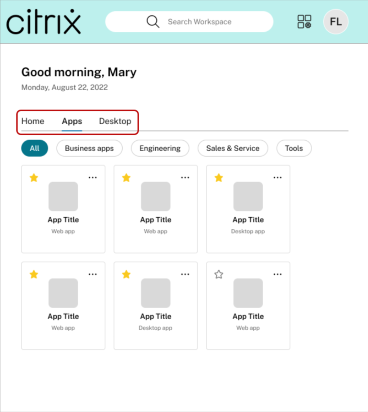Open ellipsis menu of middle top-row card
Screen dimensions: 368x412
pos(185,178)
